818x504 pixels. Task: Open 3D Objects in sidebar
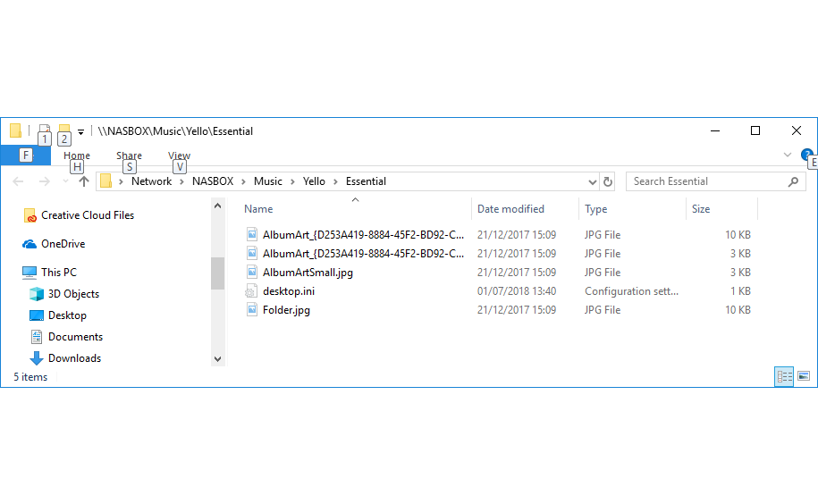73,294
